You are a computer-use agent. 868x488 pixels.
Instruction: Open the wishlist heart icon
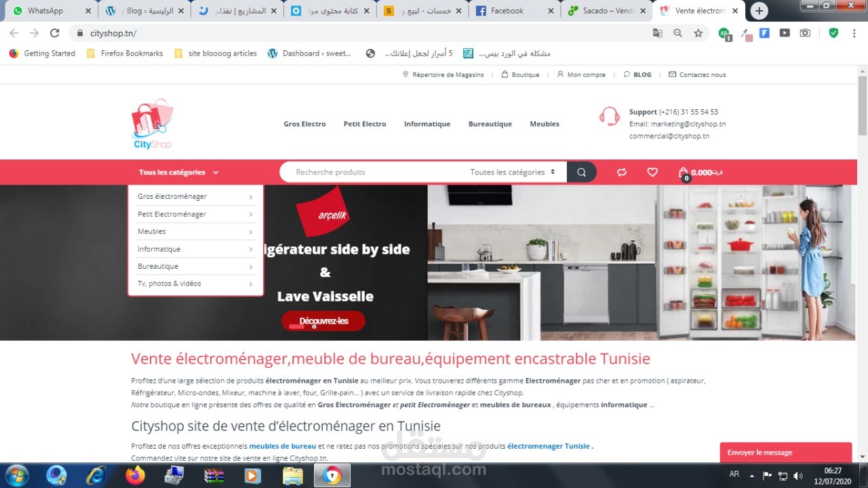click(x=652, y=172)
